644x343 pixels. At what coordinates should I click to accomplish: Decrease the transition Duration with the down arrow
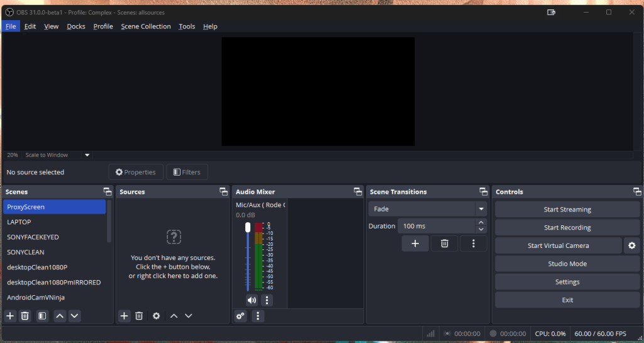(481, 229)
